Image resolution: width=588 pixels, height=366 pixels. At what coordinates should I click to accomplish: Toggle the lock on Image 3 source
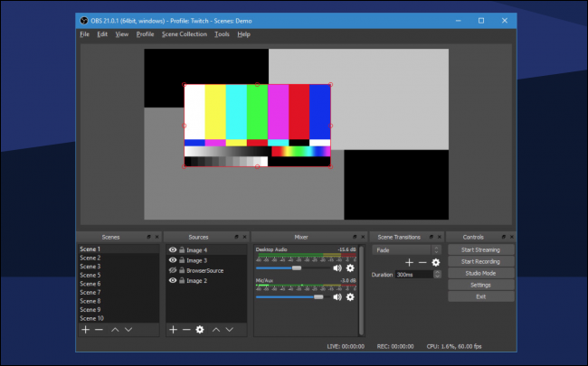coord(182,260)
